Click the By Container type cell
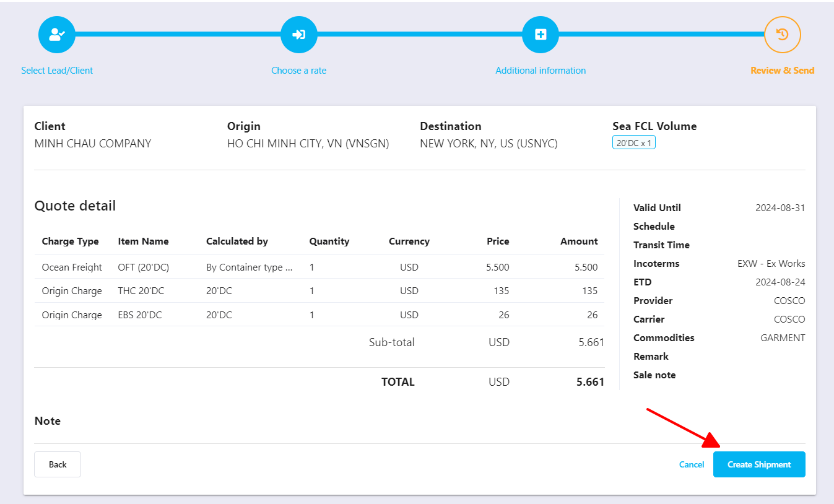The image size is (834, 504). pyautogui.click(x=249, y=267)
